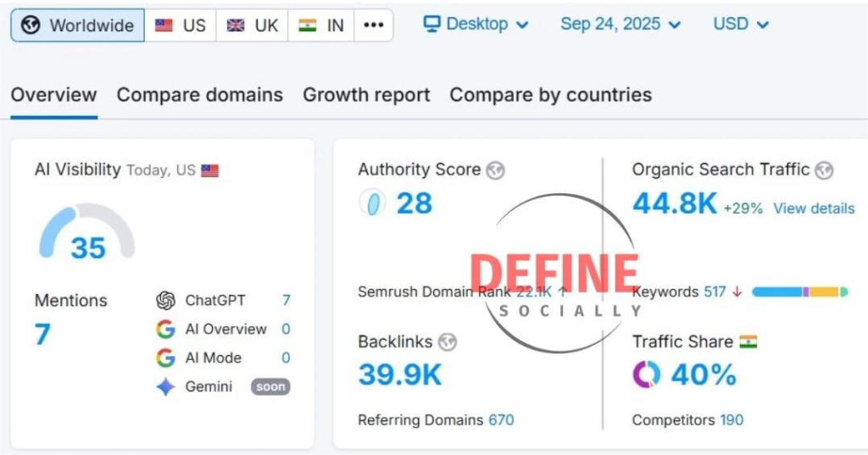
Task: Open the Referring Domains 670 link
Action: [500, 419]
